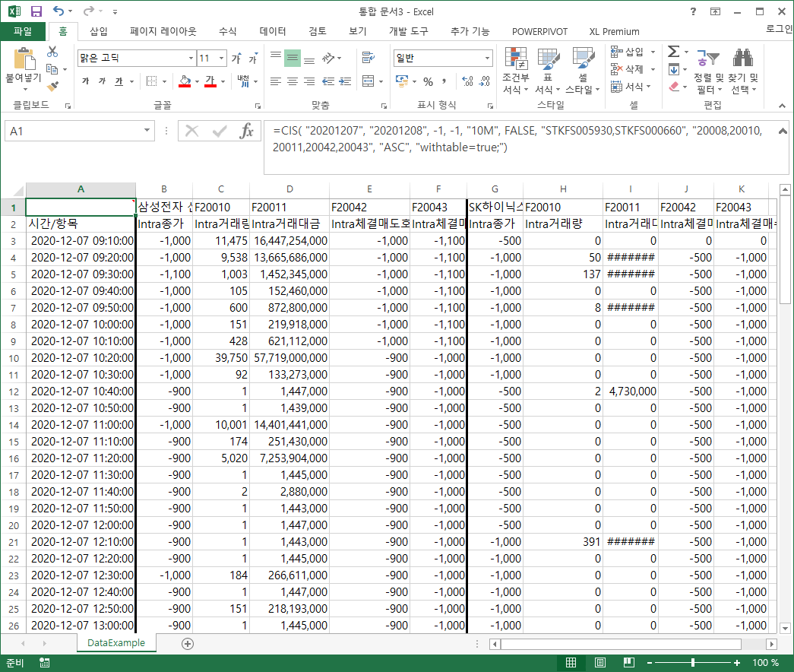Click the Paste clipboard icon

[24, 59]
